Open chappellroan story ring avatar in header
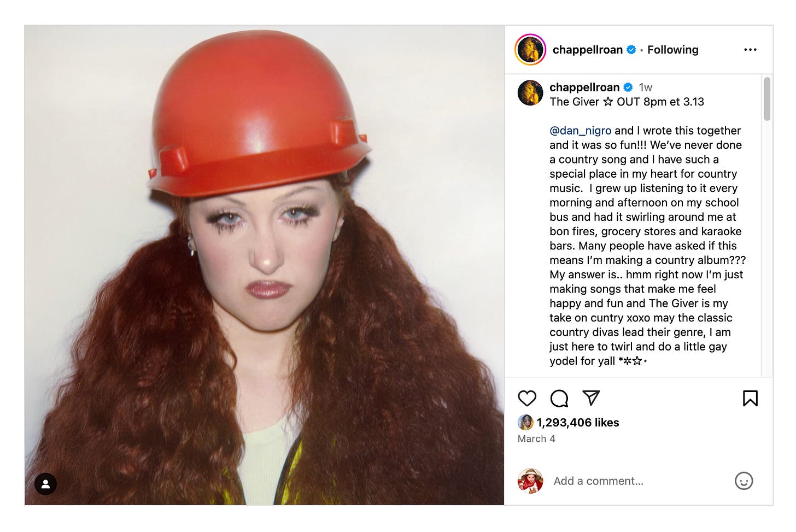 tap(530, 50)
